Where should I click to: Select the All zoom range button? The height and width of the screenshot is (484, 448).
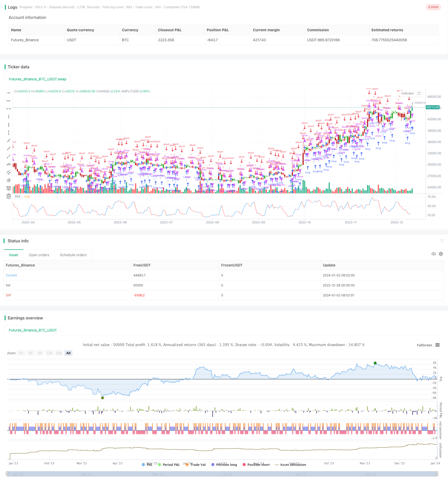[x=68, y=353]
